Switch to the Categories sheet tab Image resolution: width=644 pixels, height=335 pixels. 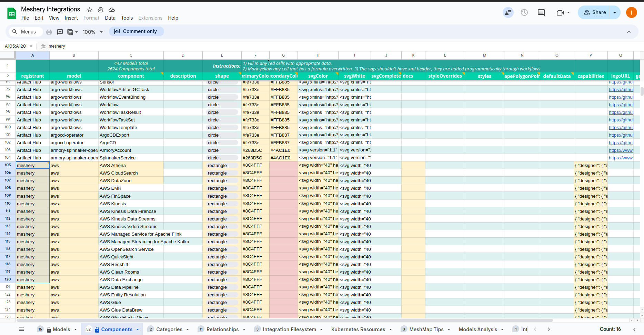point(169,329)
